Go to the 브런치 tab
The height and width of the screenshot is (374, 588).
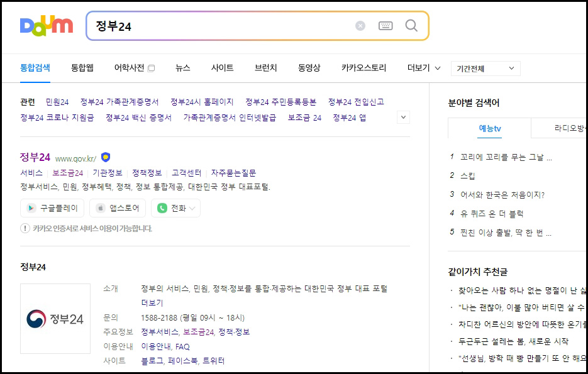(265, 68)
